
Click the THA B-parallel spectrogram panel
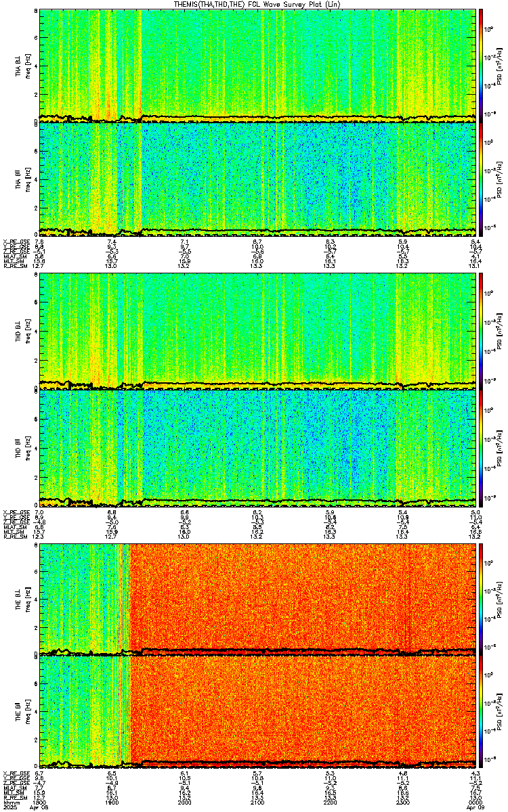pos(257,179)
